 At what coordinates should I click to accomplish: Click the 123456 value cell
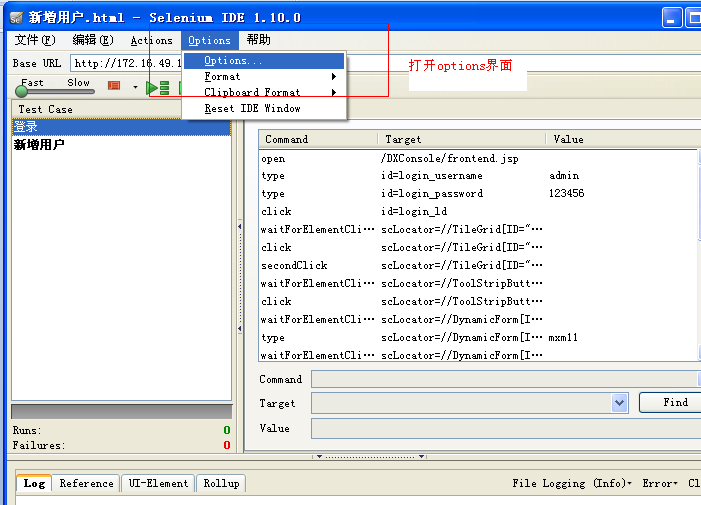tap(566, 194)
